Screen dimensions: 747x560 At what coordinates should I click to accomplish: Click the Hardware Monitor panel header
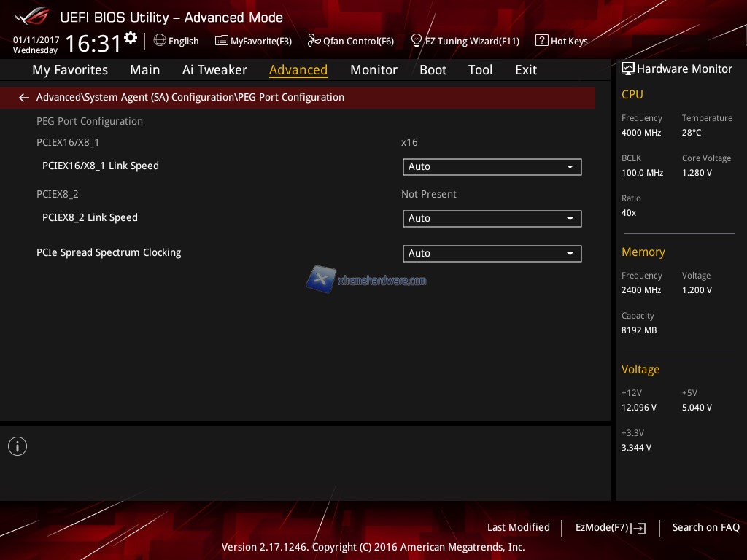pyautogui.click(x=677, y=69)
